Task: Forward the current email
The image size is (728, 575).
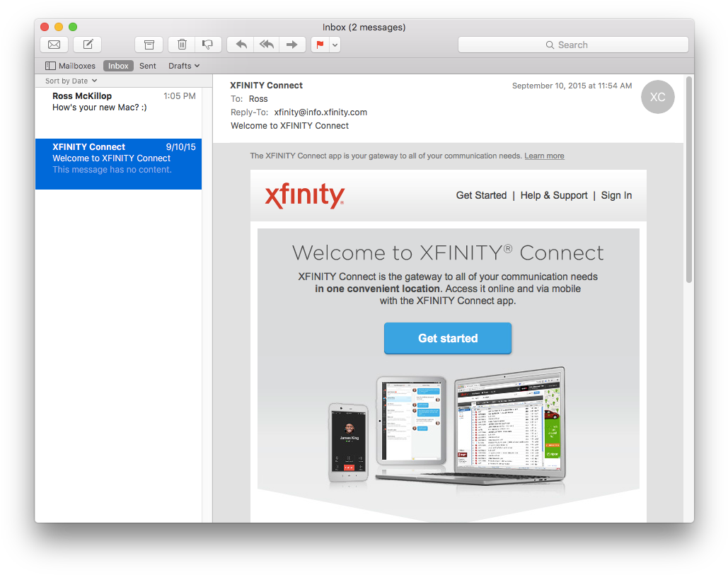Action: [292, 44]
